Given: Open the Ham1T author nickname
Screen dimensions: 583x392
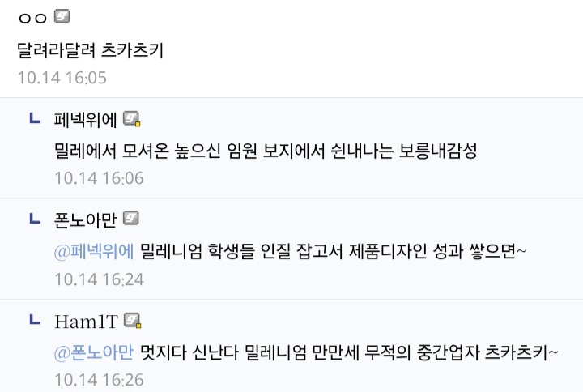Looking at the screenshot, I should [87, 321].
